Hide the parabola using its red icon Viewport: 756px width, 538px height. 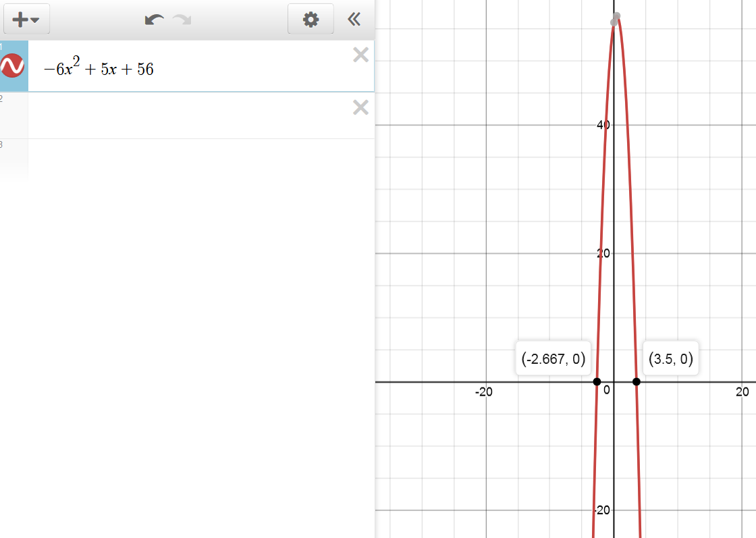[13, 66]
